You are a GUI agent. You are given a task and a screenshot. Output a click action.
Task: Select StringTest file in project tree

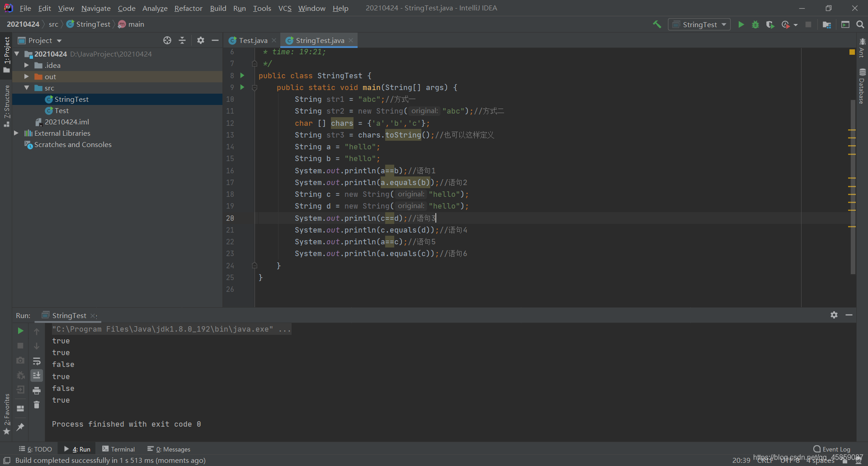[x=71, y=99]
